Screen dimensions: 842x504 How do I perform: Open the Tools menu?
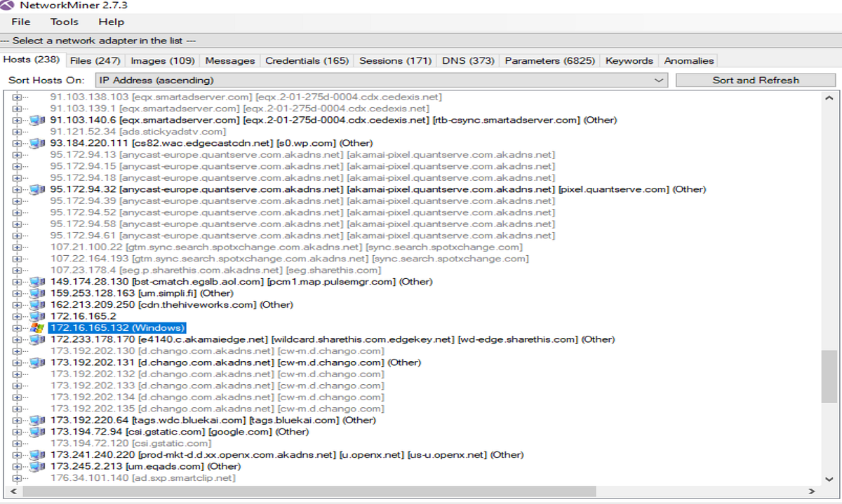64,22
